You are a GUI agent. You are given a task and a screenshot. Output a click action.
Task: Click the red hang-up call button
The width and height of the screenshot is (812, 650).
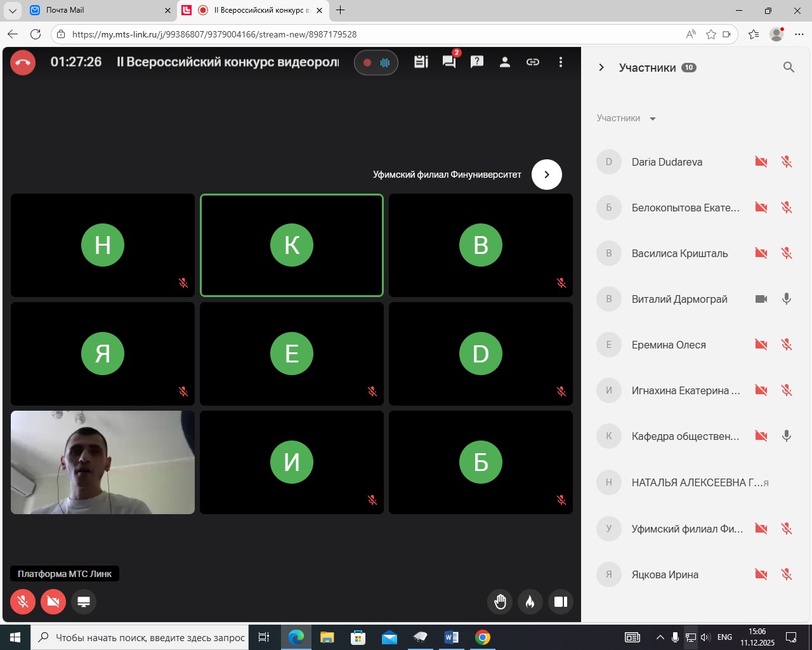(23, 62)
